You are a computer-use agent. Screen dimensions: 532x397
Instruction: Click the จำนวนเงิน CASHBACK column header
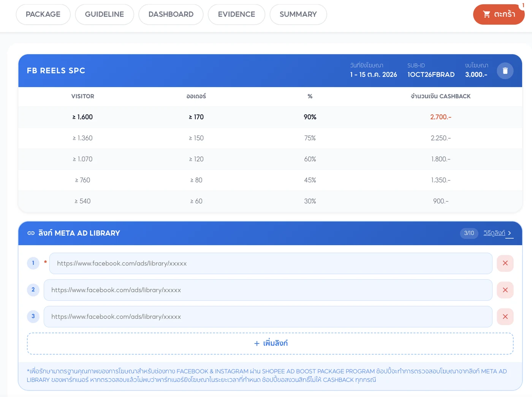point(440,96)
